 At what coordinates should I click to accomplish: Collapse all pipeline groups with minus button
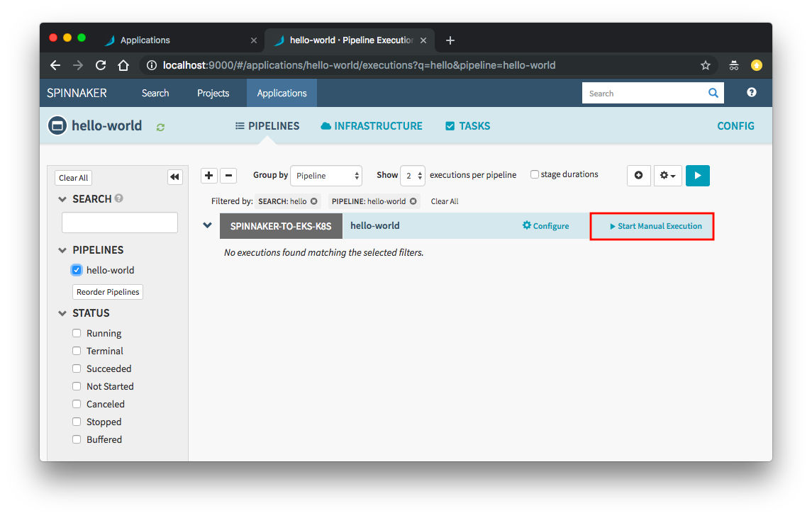(228, 176)
